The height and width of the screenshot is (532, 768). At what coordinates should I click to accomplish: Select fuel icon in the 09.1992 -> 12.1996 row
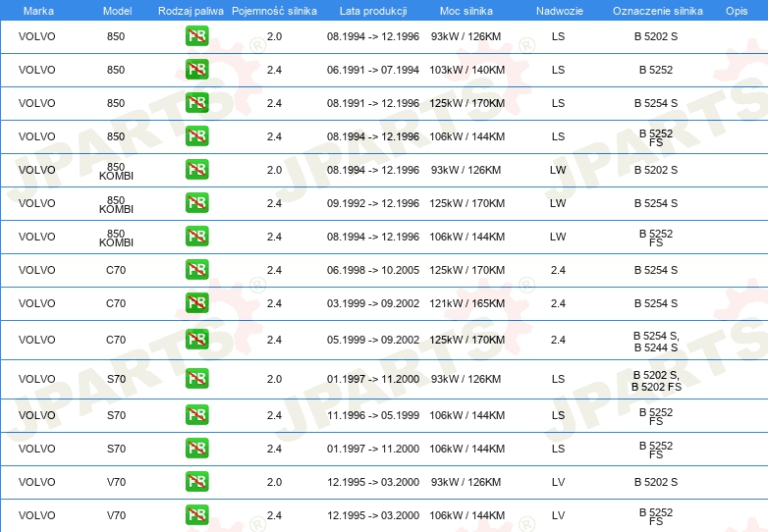pos(196,202)
